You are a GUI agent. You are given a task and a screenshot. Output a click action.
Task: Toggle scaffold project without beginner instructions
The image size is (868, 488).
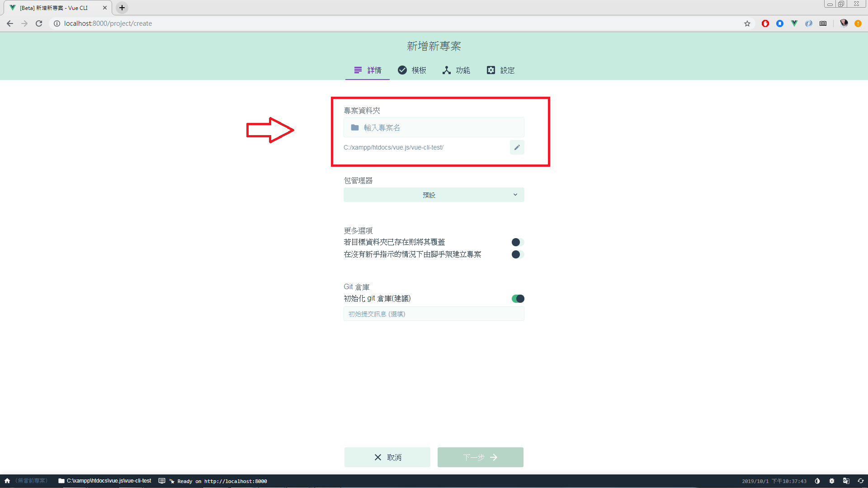click(518, 254)
